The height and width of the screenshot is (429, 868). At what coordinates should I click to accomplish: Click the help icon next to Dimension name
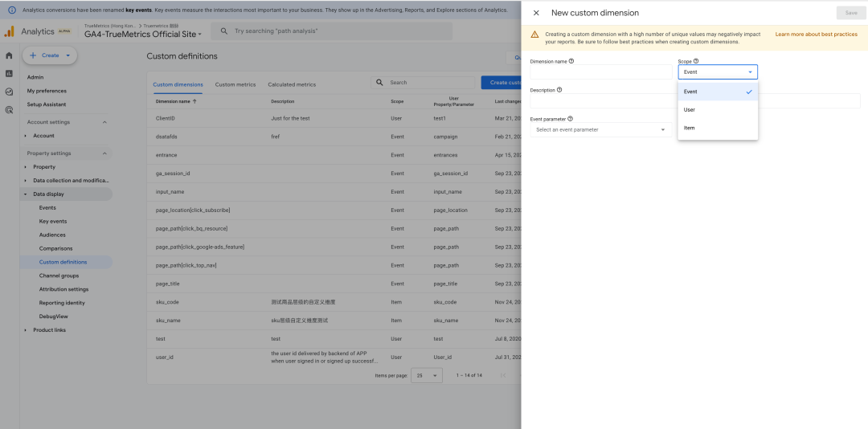click(571, 61)
